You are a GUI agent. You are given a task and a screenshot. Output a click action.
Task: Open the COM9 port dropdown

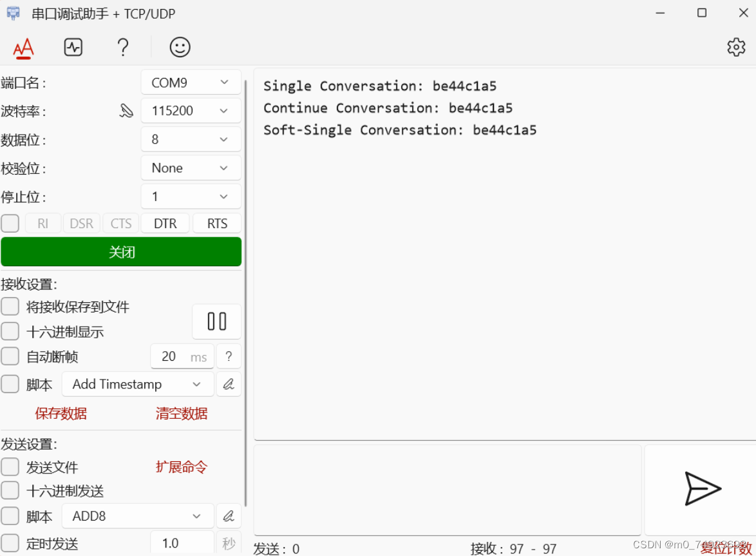[191, 82]
